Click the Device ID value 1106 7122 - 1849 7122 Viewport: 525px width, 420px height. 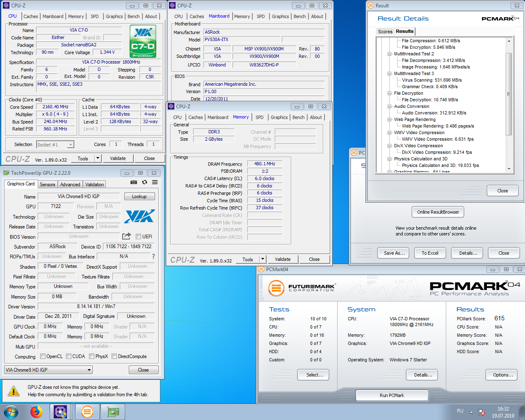(128, 247)
